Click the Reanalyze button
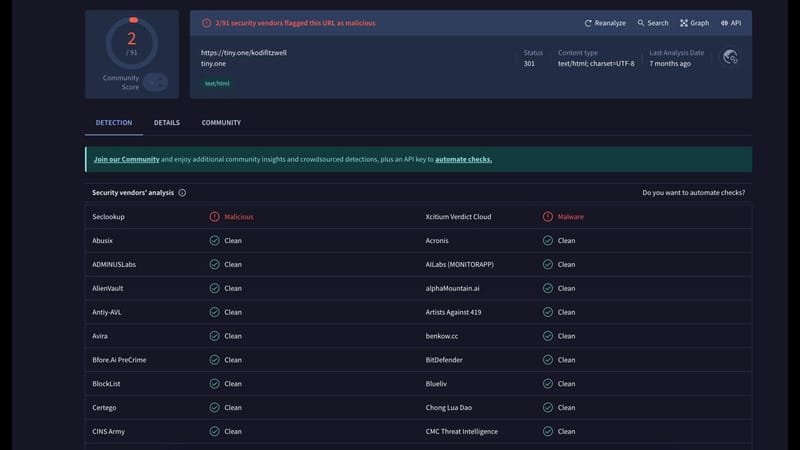This screenshot has height=450, width=800. pyautogui.click(x=605, y=23)
